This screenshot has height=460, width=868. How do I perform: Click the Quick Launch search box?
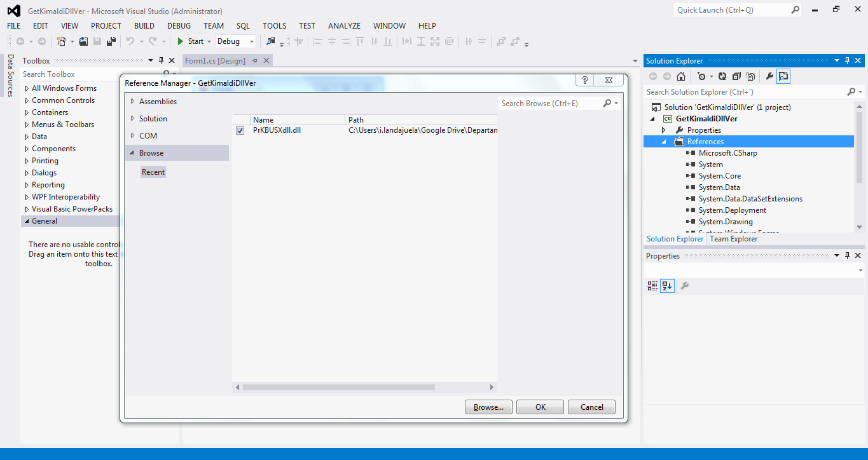[x=732, y=10]
